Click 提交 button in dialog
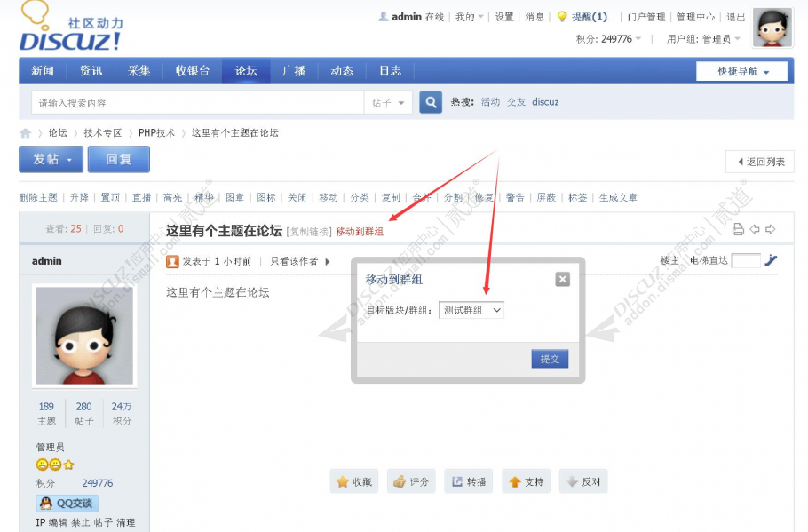Image resolution: width=808 pixels, height=532 pixels. pos(550,359)
